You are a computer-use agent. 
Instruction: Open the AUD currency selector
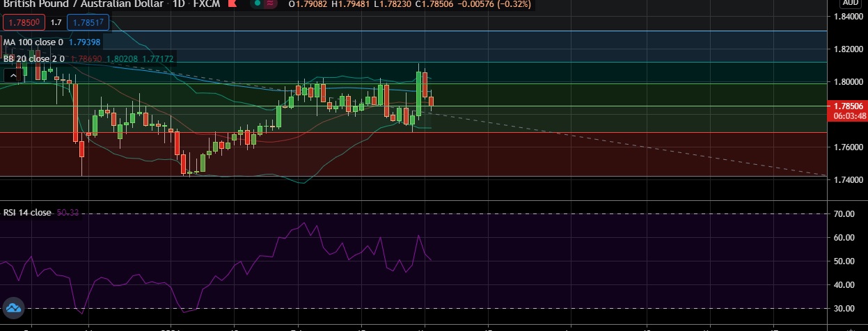coord(850,3)
